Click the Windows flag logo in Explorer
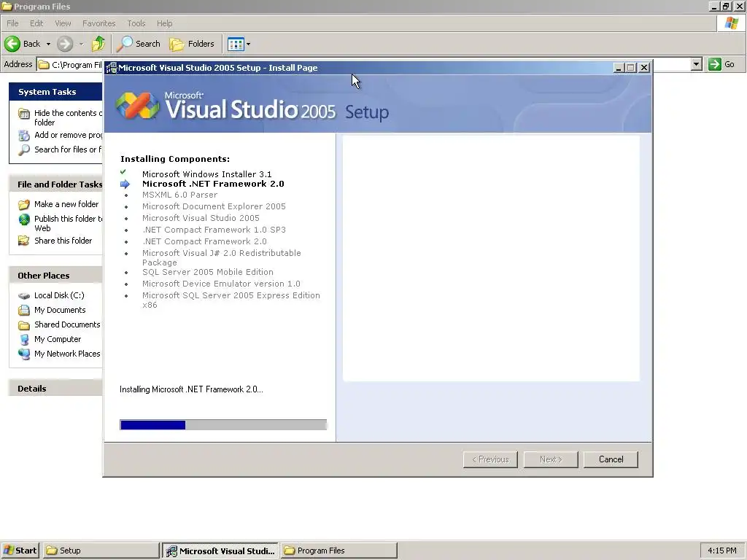 731,23
